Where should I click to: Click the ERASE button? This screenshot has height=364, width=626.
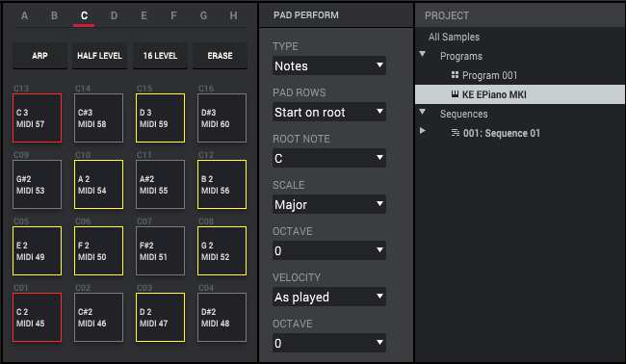click(220, 56)
